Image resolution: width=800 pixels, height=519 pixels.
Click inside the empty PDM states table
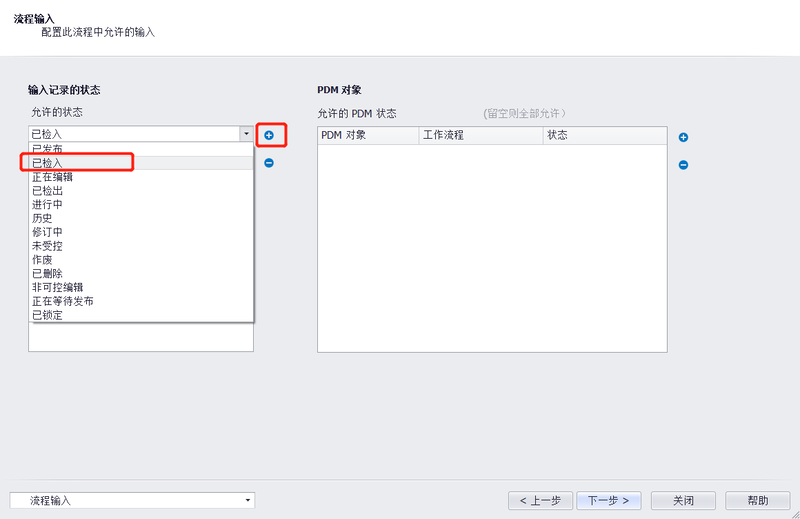(492, 248)
